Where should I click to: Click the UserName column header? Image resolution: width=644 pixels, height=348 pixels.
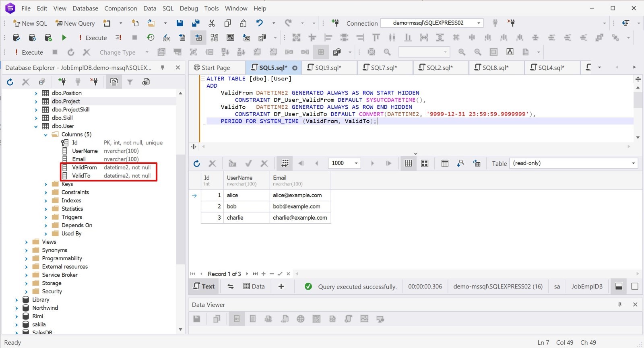[247, 180]
